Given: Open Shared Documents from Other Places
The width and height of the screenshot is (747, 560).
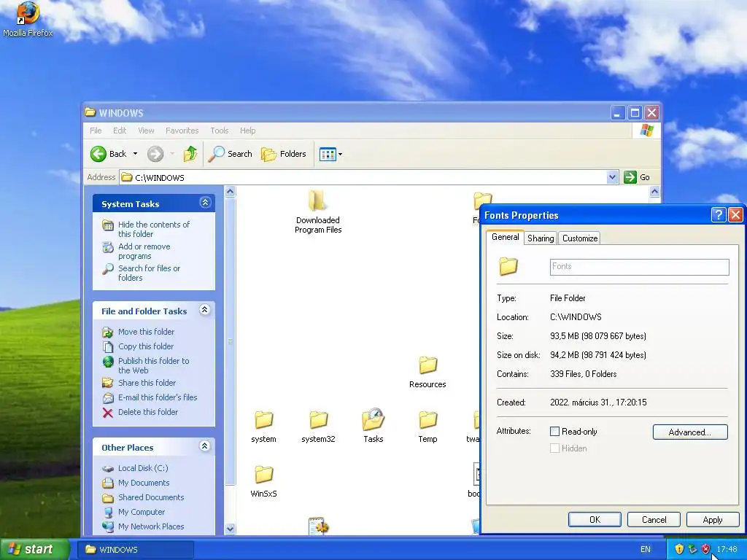Looking at the screenshot, I should click(150, 497).
